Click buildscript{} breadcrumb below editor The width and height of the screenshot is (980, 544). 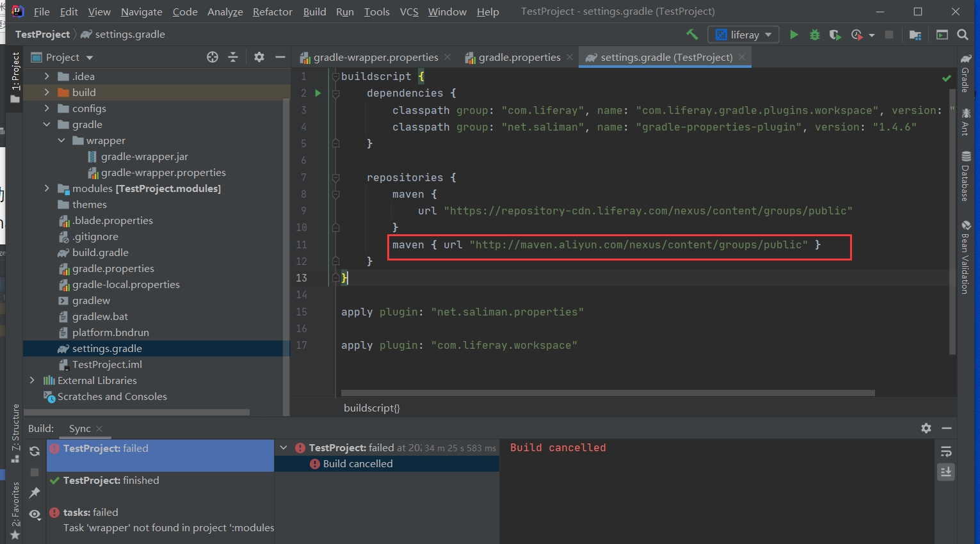pos(371,408)
